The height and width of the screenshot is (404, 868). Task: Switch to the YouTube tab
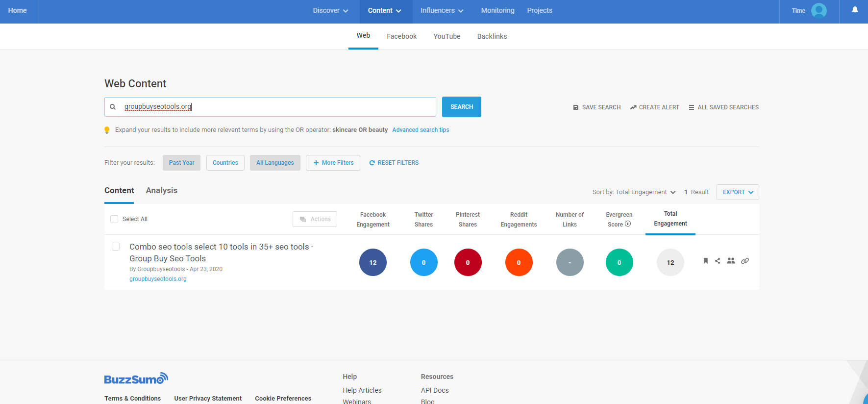[x=447, y=36]
